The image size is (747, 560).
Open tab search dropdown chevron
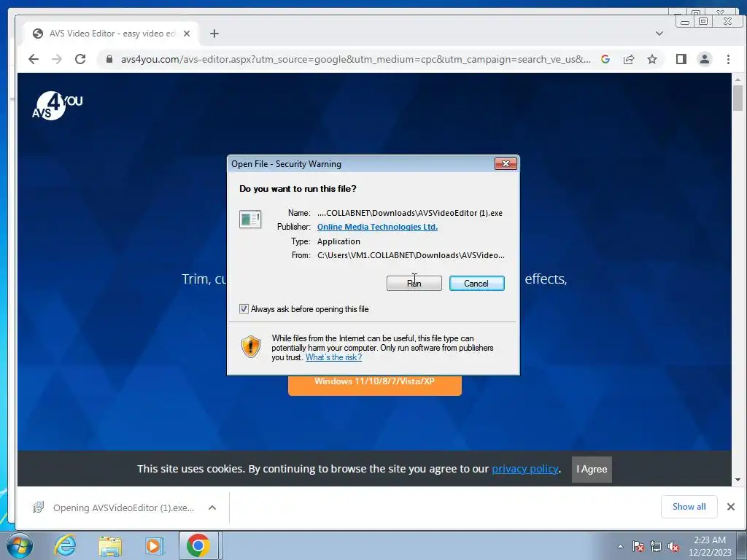pos(659,34)
